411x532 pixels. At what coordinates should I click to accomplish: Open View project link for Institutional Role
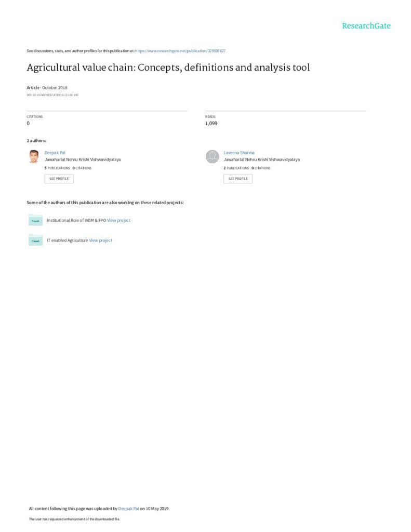pyautogui.click(x=118, y=220)
